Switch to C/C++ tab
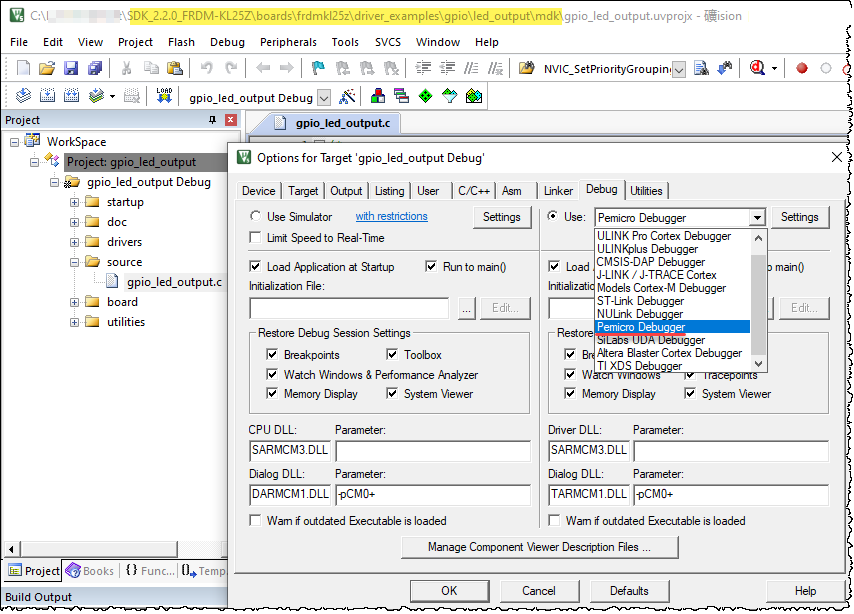Screen dimensions: 854x614 coord(473,191)
